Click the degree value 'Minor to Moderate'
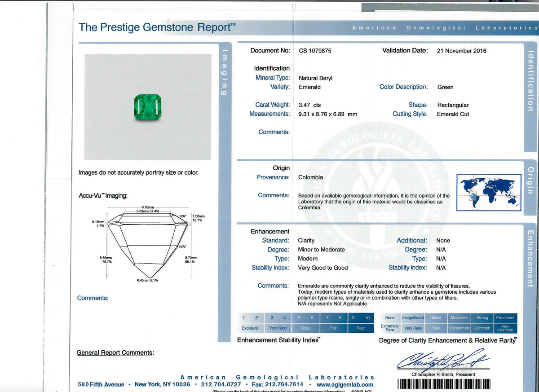Image resolution: width=539 pixels, height=392 pixels. [x=322, y=250]
